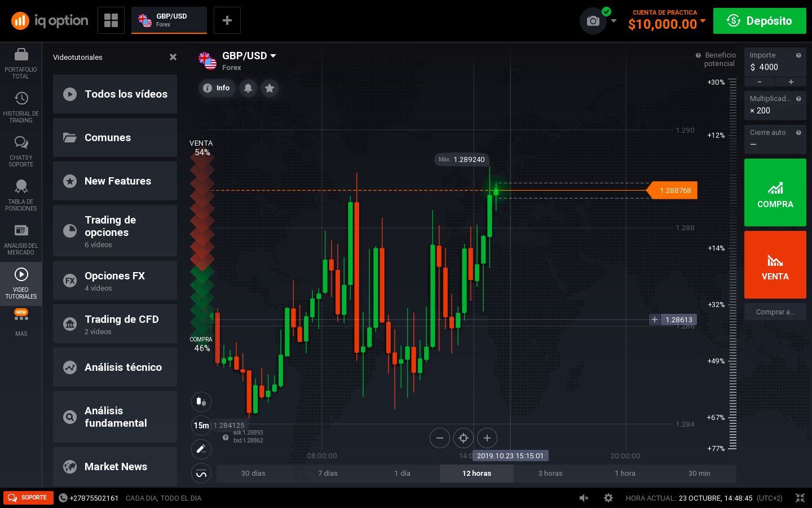Click the Importe help question icon
The height and width of the screenshot is (508, 812).
click(x=798, y=55)
